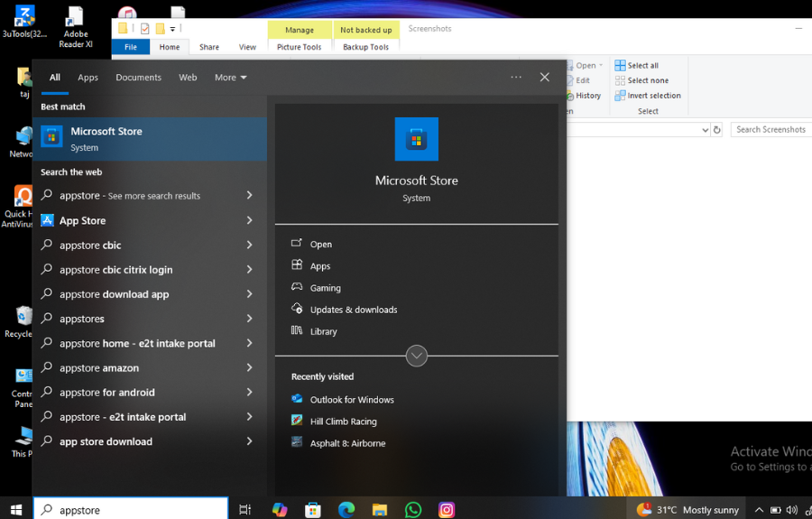This screenshot has height=519, width=812.
Task: Open the Backup Tools ribbon tab
Action: click(x=365, y=47)
